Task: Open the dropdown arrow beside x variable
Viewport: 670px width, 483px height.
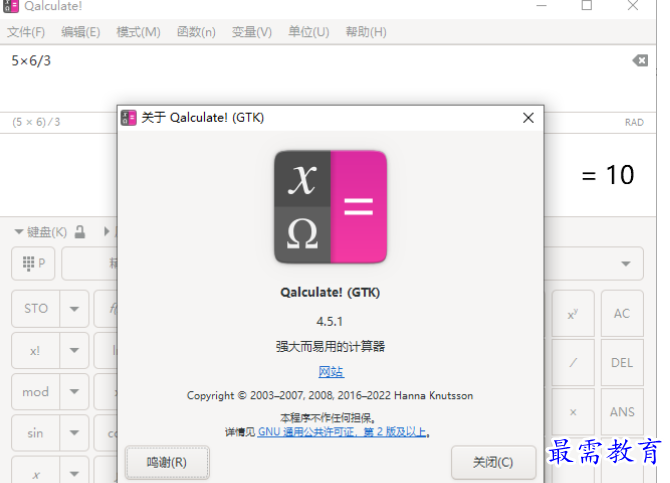Action: pyautogui.click(x=74, y=474)
